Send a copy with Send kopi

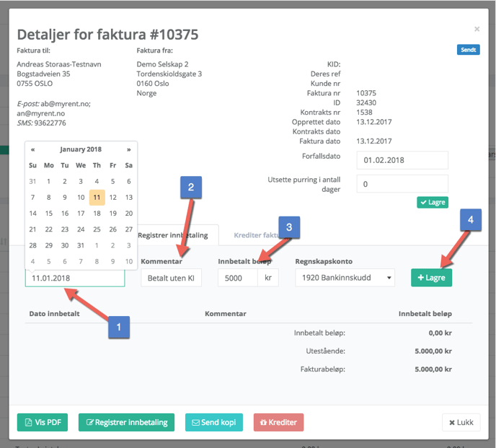click(214, 422)
